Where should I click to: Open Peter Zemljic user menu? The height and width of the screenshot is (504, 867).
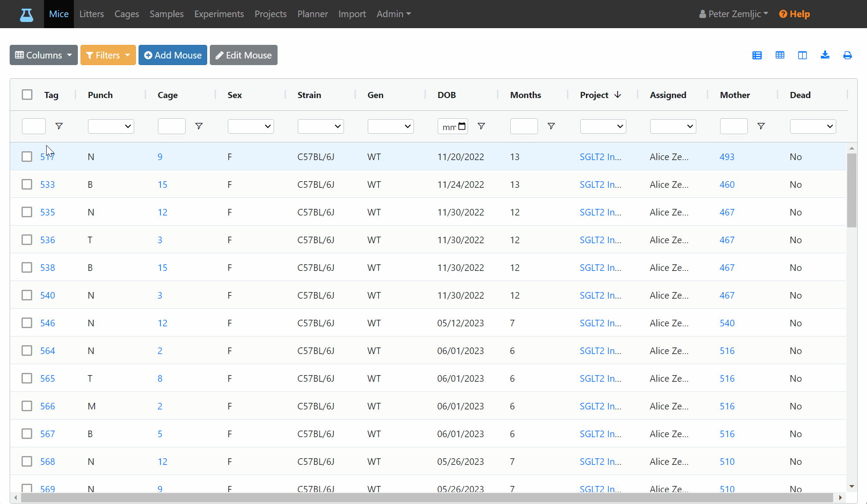(734, 14)
